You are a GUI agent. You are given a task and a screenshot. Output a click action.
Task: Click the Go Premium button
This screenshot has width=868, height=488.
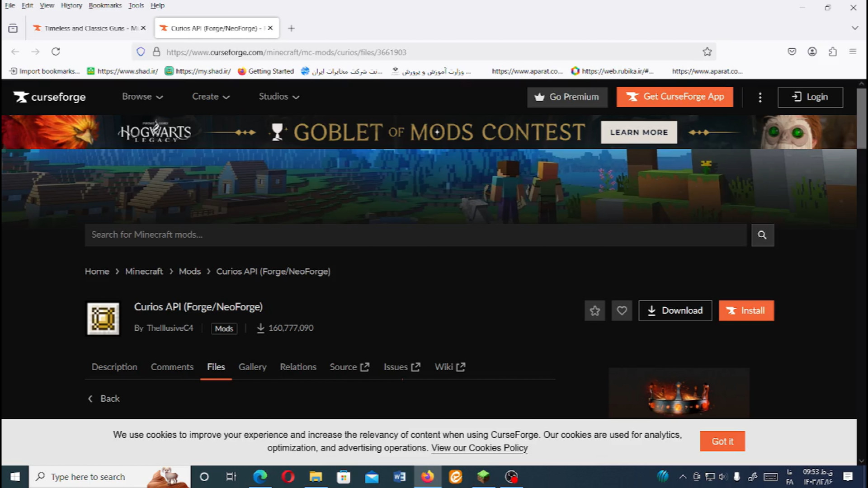[x=567, y=97]
